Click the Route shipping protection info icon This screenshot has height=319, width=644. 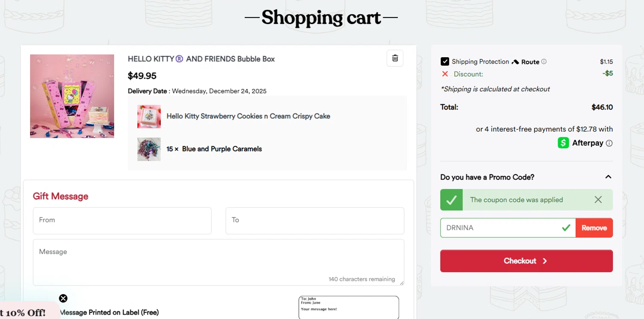(544, 61)
